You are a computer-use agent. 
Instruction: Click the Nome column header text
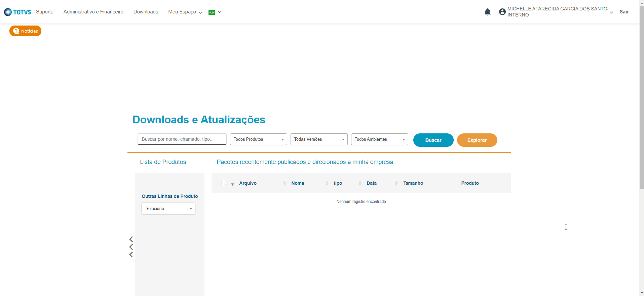click(x=298, y=183)
